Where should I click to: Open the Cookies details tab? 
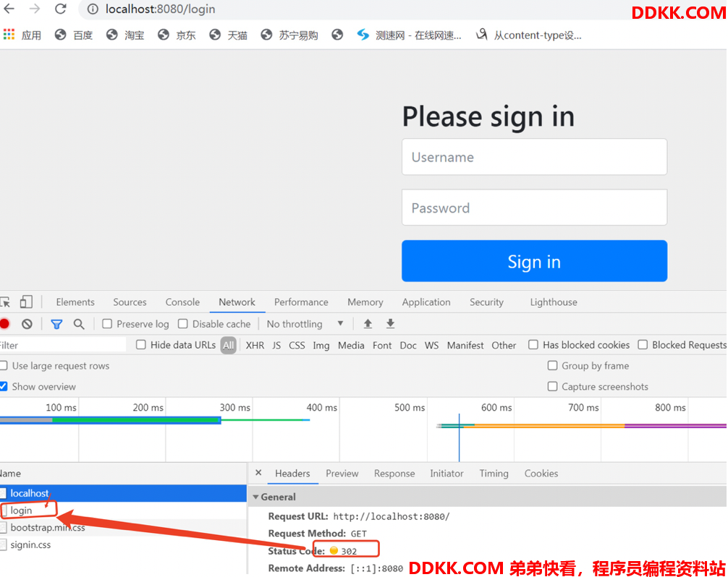tap(541, 473)
